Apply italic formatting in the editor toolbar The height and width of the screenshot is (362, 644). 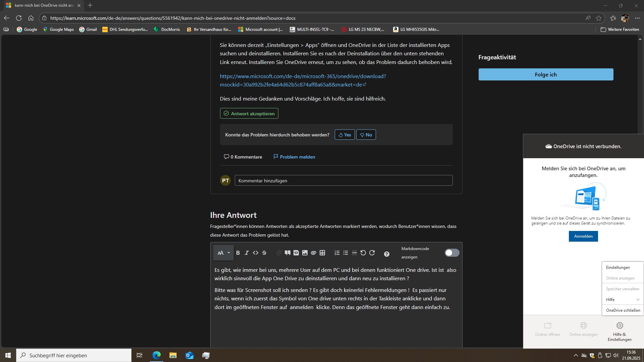pos(247,253)
